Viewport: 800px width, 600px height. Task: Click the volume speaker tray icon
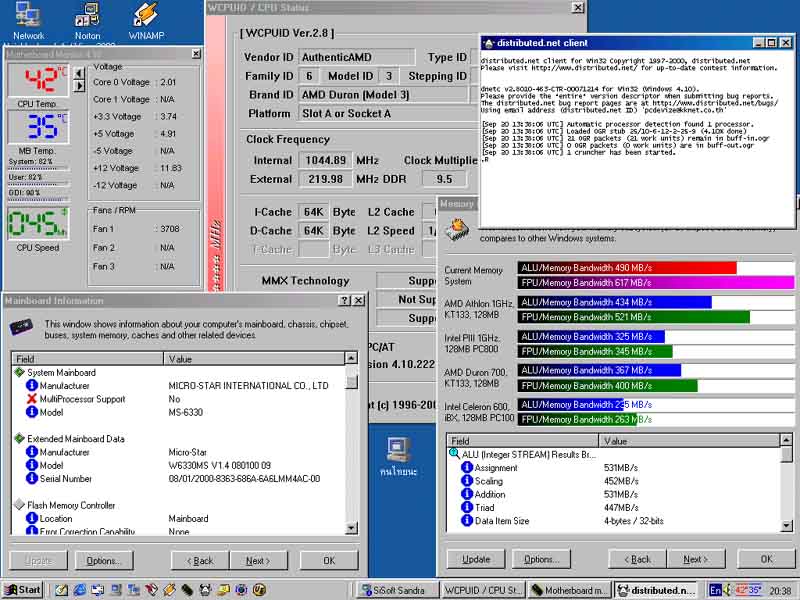point(728,590)
